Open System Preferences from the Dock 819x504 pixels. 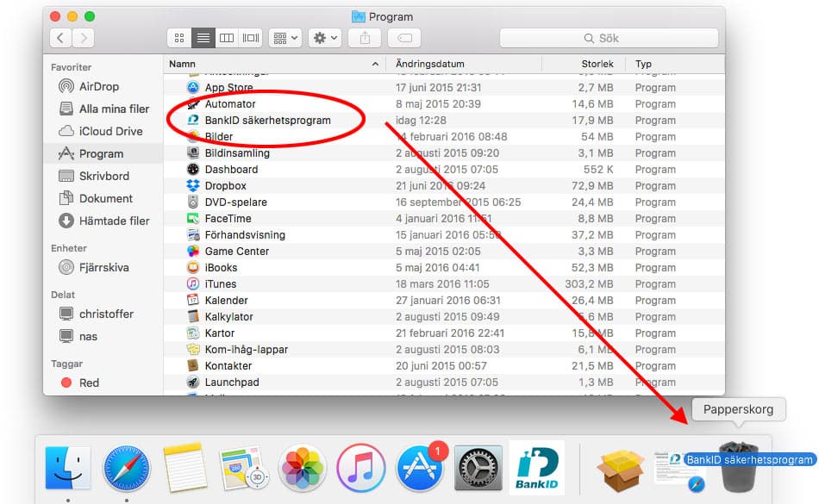[478, 468]
